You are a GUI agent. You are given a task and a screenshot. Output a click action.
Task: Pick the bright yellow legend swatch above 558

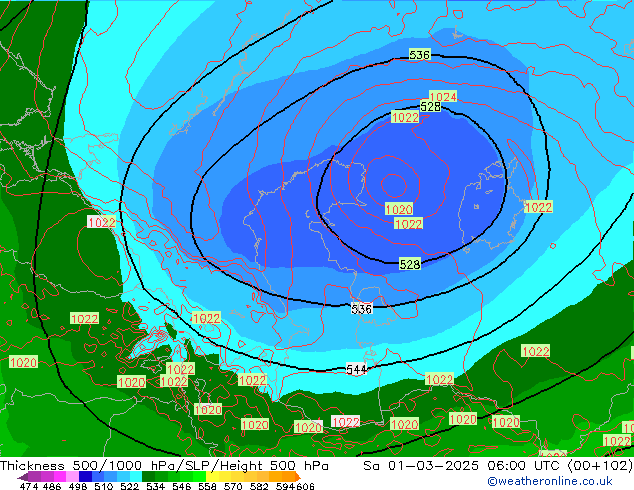pos(212,476)
